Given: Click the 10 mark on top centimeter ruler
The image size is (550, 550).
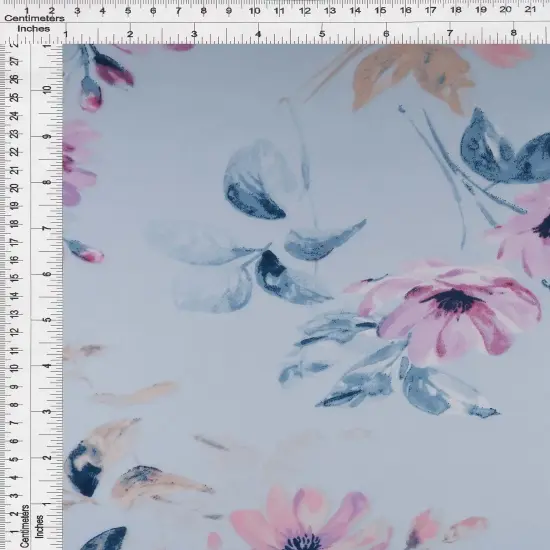Looking at the screenshot, I should point(254,11).
